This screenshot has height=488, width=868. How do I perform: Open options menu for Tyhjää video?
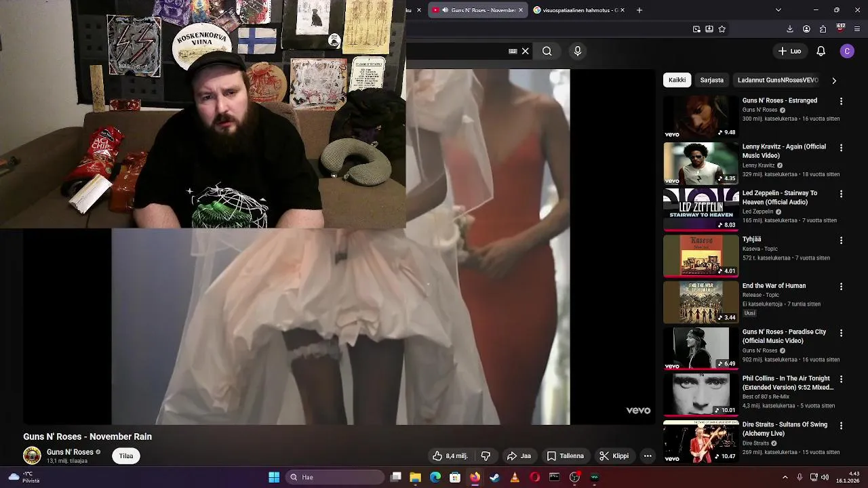point(841,240)
